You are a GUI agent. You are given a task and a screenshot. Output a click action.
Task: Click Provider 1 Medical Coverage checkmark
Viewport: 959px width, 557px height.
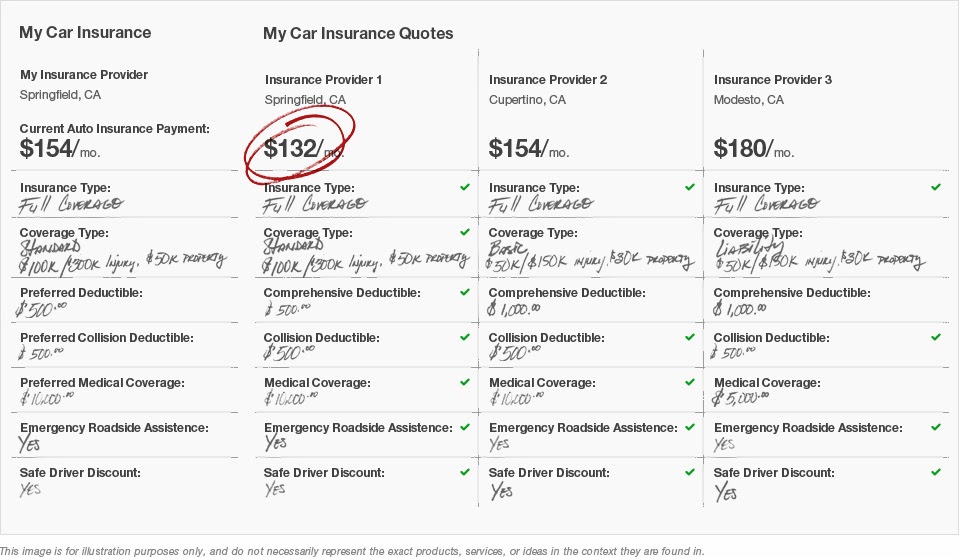(x=464, y=382)
